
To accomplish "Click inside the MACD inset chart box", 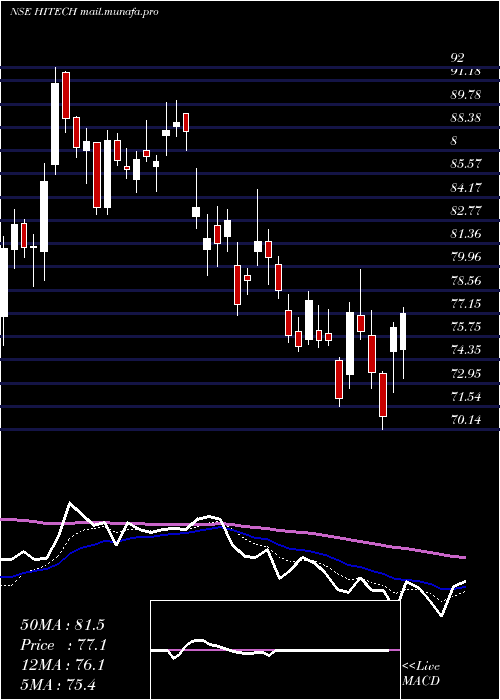I will point(275,650).
